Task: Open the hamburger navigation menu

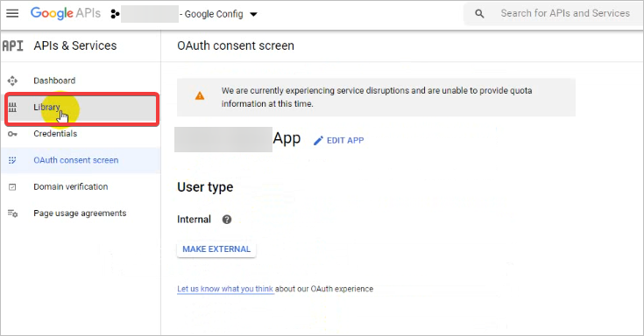Action: tap(12, 13)
